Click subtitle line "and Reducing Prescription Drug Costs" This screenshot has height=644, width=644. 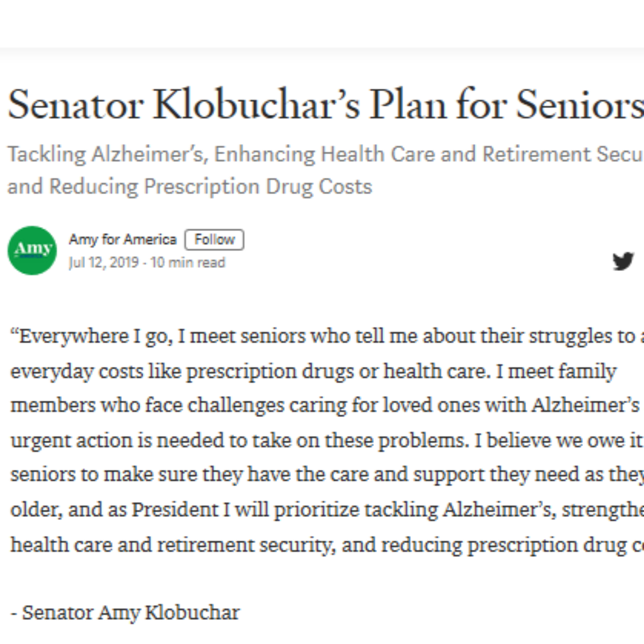pos(189,186)
